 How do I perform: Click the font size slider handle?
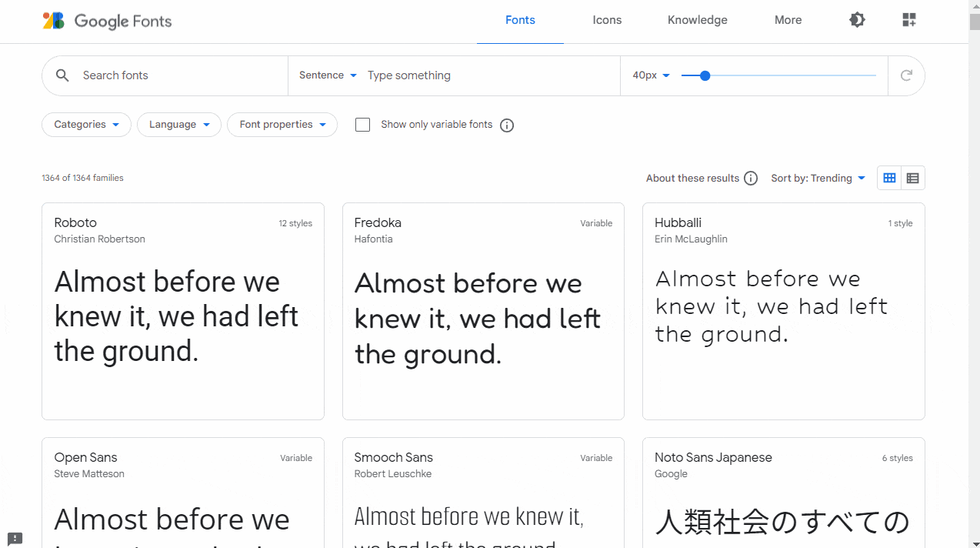[705, 75]
